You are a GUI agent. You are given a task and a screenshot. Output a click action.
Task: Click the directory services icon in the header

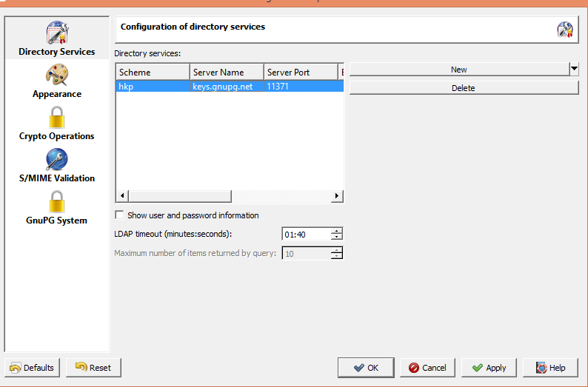[565, 30]
